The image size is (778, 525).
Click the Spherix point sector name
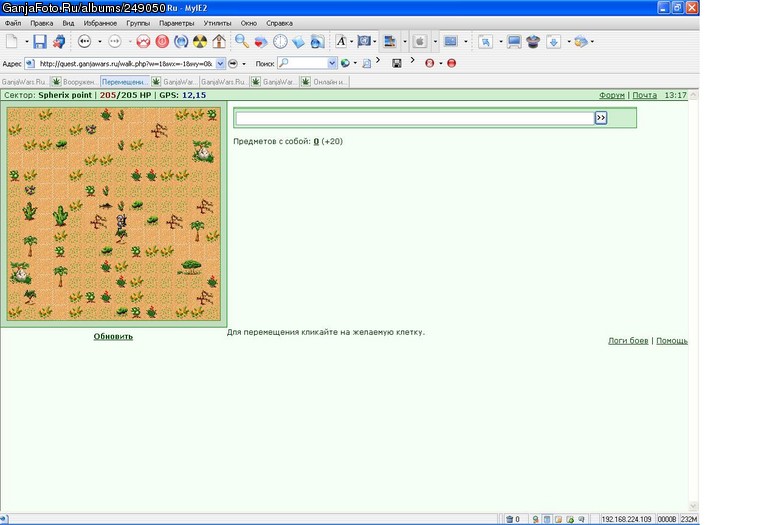(x=65, y=95)
